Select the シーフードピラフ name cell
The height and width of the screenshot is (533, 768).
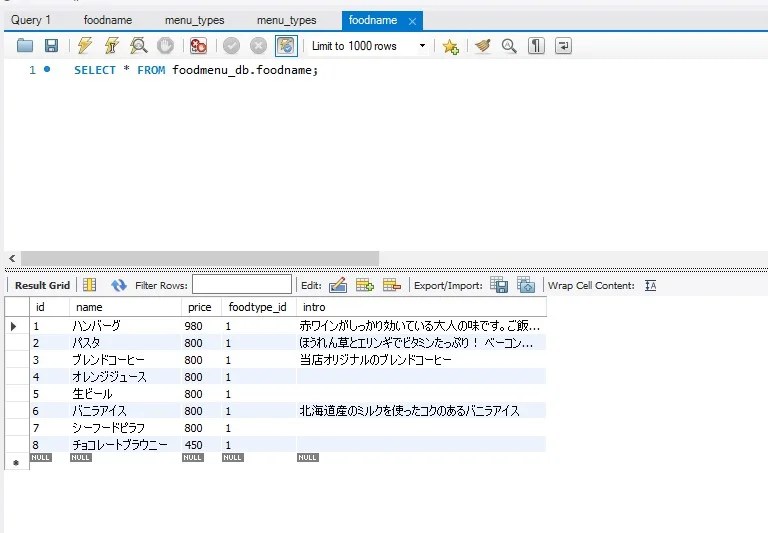(x=125, y=428)
